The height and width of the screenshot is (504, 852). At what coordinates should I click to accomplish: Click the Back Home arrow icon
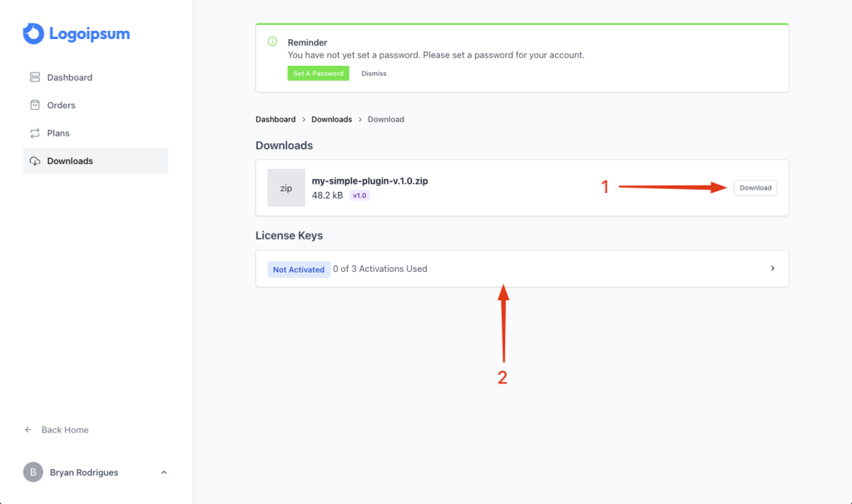[x=28, y=430]
